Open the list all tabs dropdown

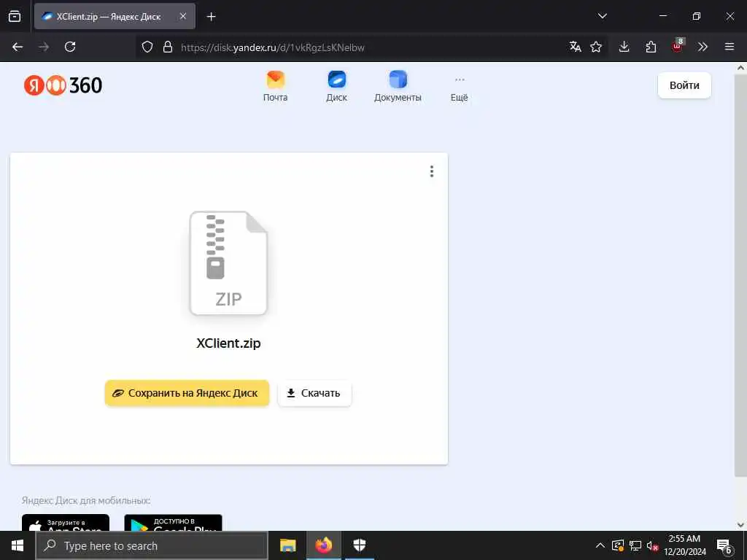pos(602,16)
